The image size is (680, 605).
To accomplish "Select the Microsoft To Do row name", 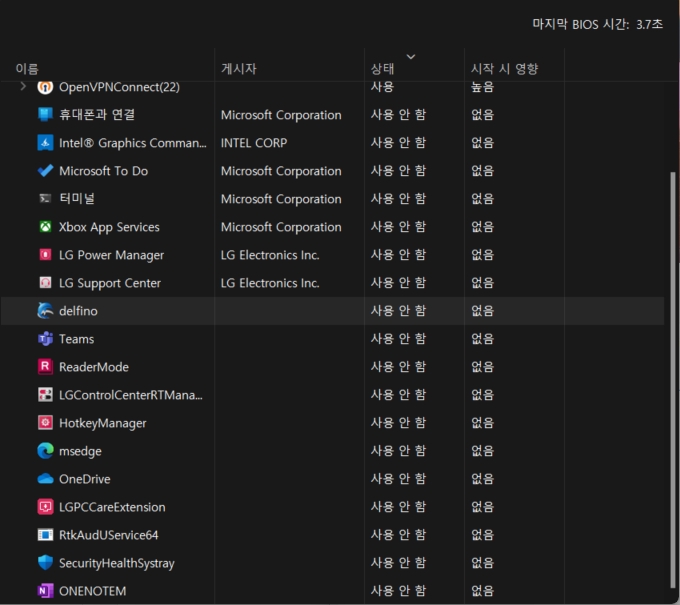I will [x=103, y=171].
